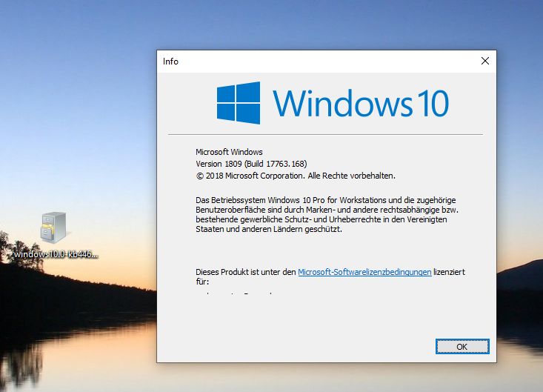Click the OK button in Info dialog
Viewport: 543px width, 392px height.
(462, 346)
